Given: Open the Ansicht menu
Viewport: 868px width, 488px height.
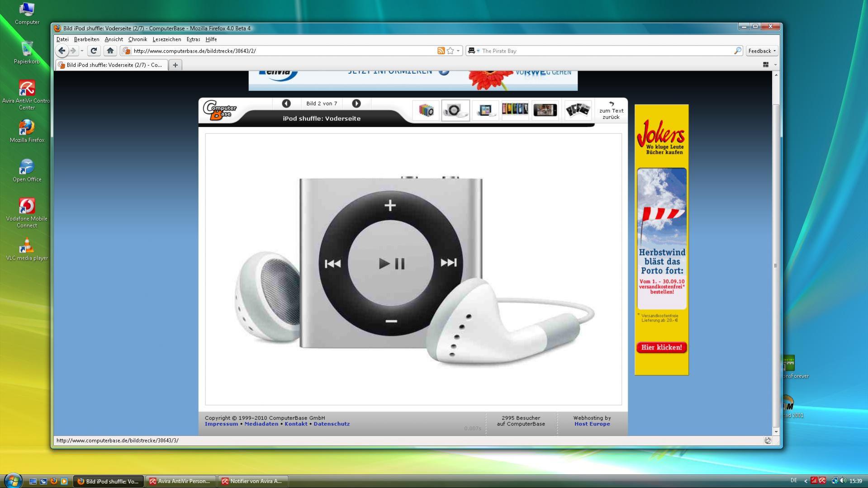Looking at the screenshot, I should coord(114,39).
